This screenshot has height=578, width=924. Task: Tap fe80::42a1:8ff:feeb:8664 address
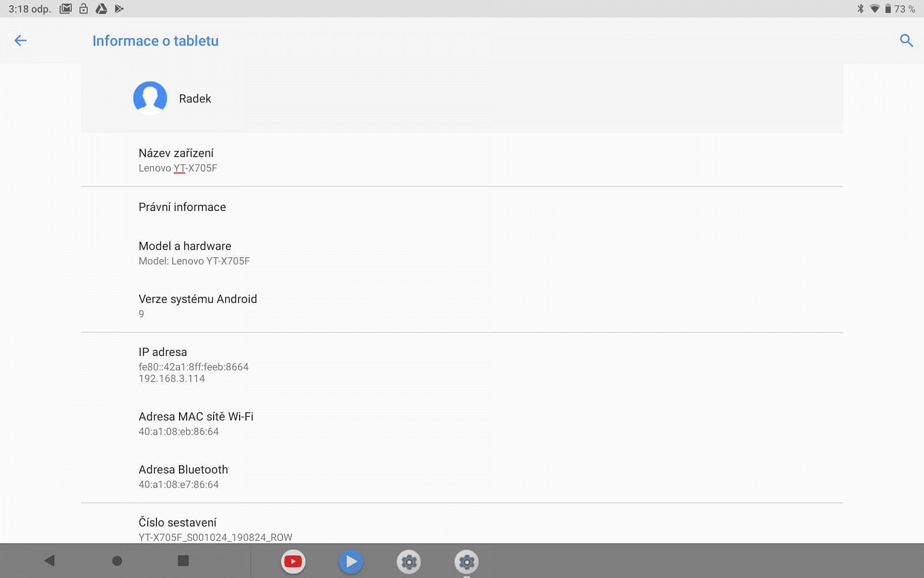click(193, 367)
